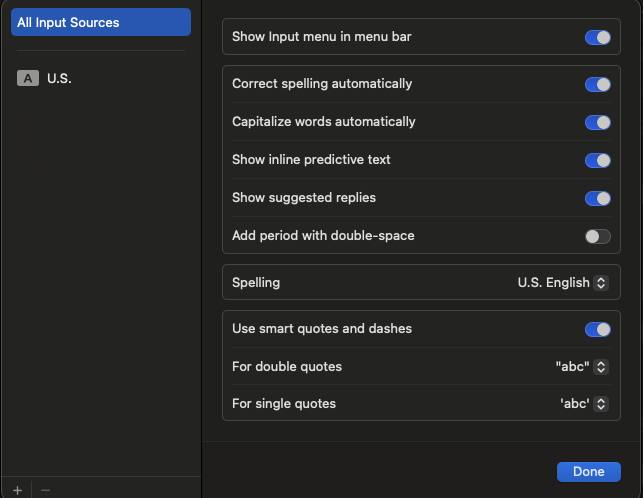Click the minus icon to remove input source
This screenshot has width=643, height=498.
pos(45,490)
